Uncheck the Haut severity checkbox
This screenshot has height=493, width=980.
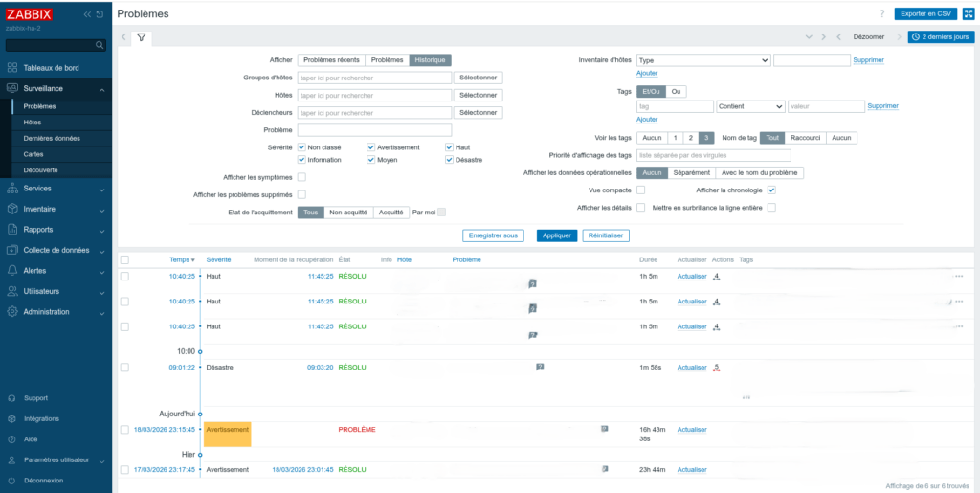[450, 147]
